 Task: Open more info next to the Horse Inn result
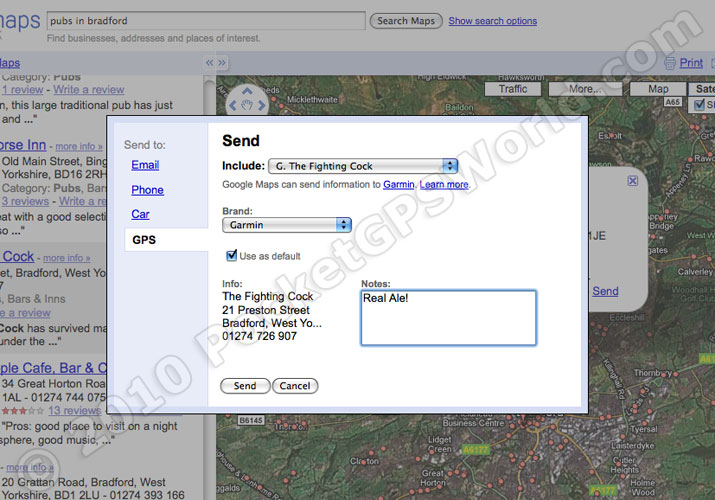point(79,146)
